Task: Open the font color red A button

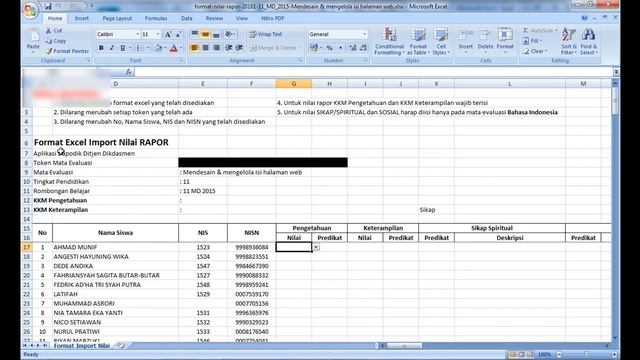Action: (x=173, y=48)
